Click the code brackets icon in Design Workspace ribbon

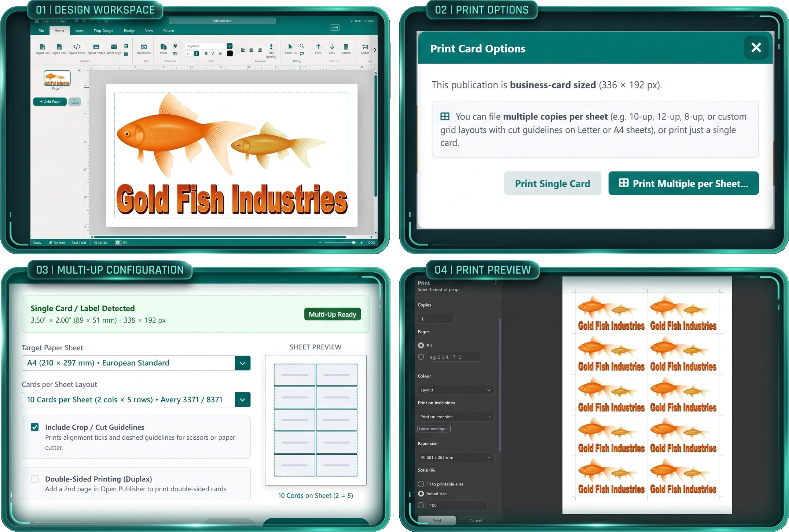point(77,47)
